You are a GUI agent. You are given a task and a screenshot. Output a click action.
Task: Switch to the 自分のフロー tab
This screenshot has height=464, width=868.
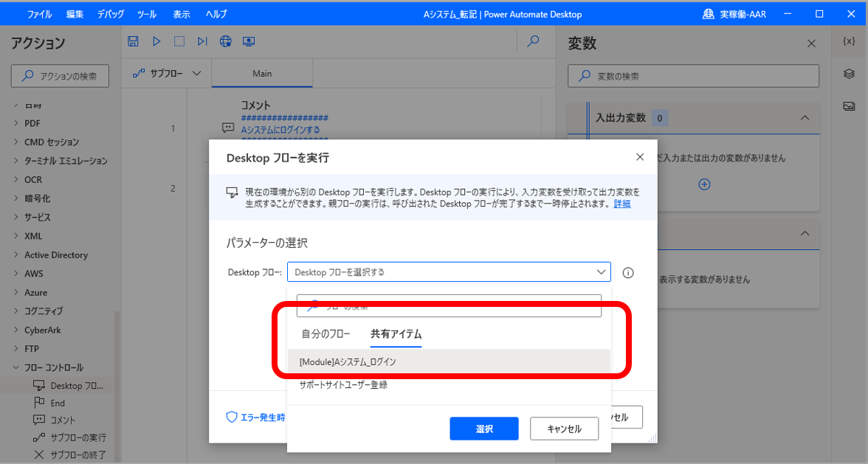click(x=325, y=334)
